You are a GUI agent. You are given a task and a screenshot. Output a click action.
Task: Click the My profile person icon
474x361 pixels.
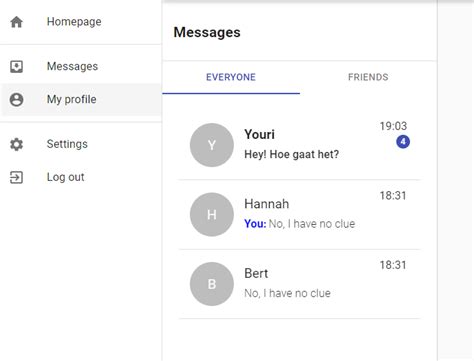[x=16, y=99]
